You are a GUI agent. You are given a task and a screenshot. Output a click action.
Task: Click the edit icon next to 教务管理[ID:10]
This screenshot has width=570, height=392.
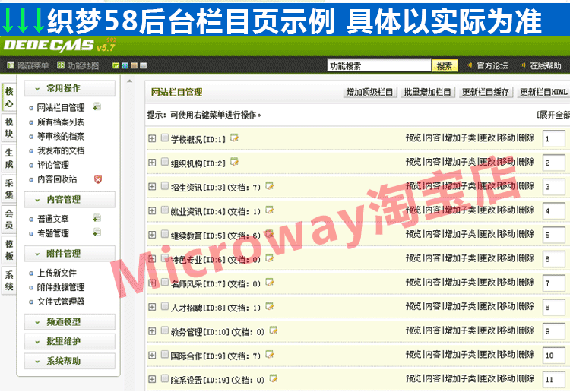tap(274, 330)
